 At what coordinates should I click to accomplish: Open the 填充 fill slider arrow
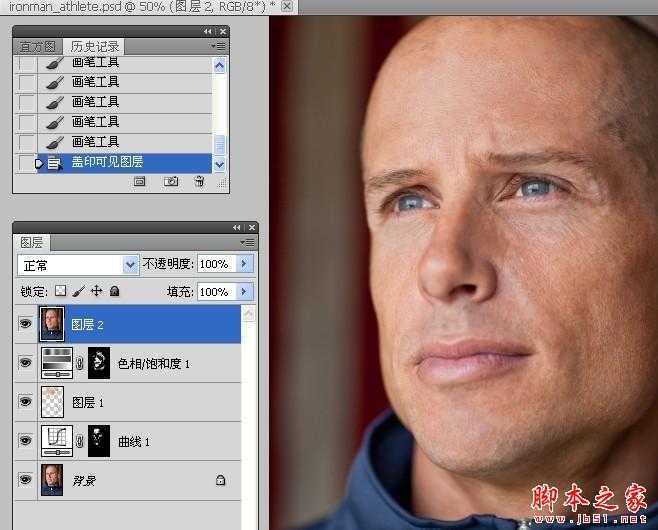coord(245,291)
